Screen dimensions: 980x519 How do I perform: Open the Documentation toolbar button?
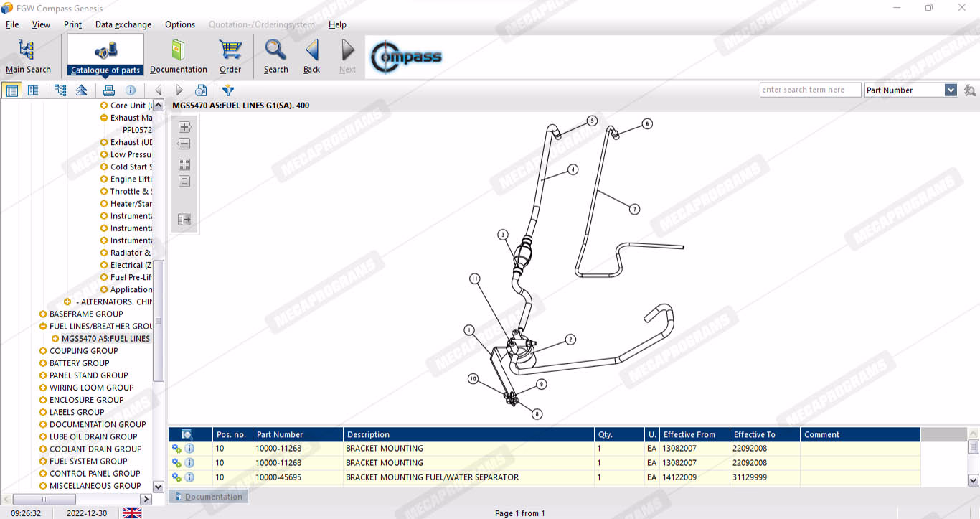(179, 57)
